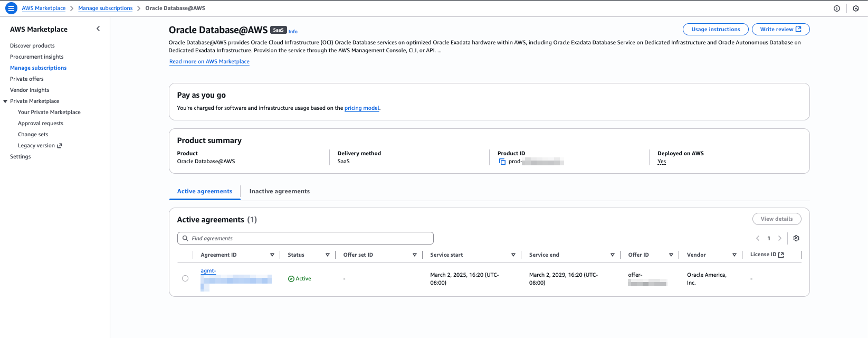Select the Active agreements tab
868x338 pixels.
pos(205,191)
